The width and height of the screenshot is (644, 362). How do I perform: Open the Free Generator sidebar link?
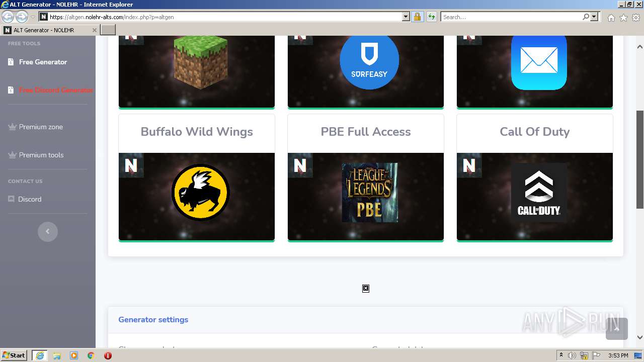point(43,62)
